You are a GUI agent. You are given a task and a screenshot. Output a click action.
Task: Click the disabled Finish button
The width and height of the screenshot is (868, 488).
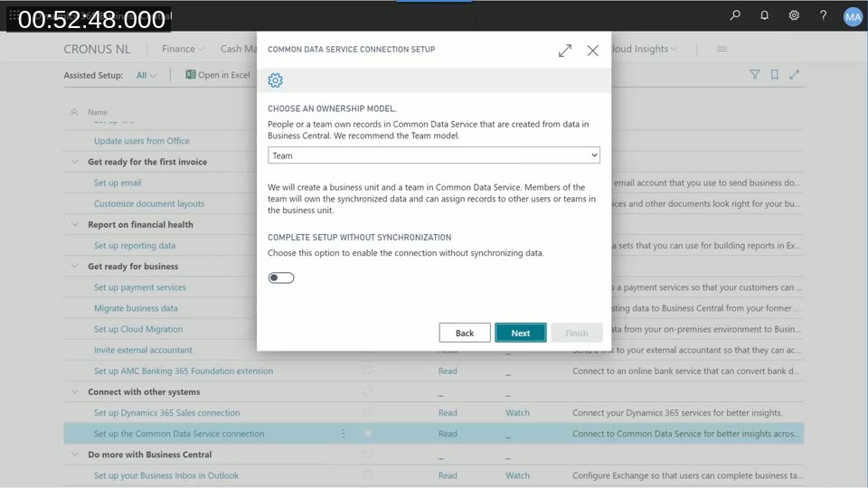pyautogui.click(x=576, y=333)
